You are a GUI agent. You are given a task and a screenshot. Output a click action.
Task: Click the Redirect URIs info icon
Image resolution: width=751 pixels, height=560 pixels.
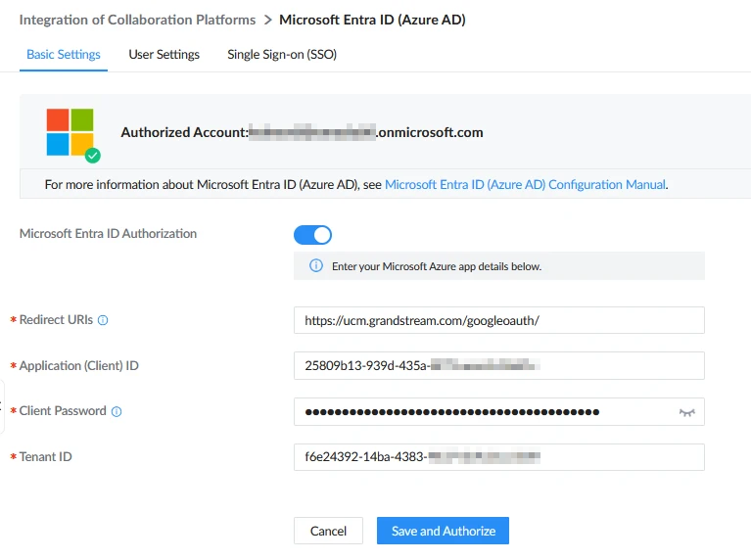pos(103,320)
